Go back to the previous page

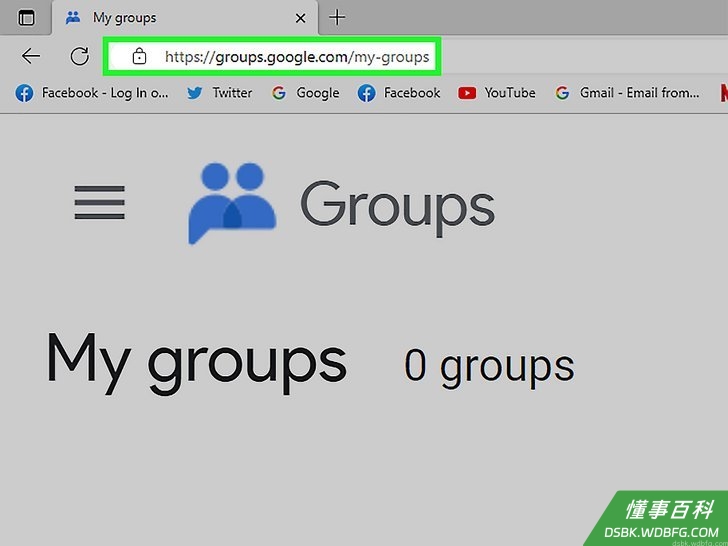[x=31, y=57]
